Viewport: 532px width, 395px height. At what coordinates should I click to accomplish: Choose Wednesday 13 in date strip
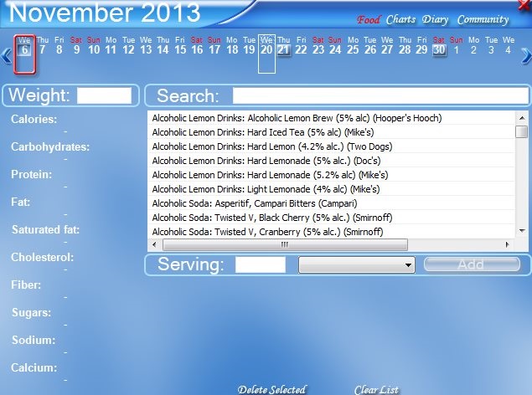(x=146, y=46)
